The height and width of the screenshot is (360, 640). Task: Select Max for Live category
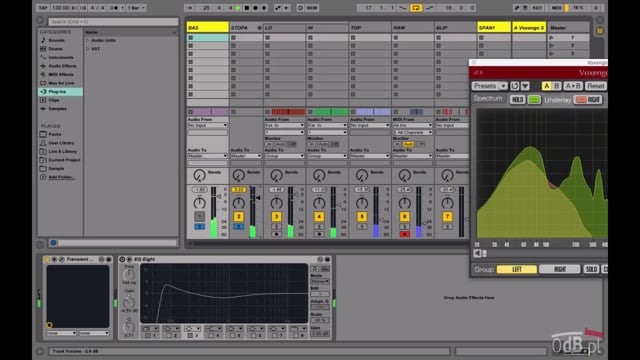(x=61, y=83)
